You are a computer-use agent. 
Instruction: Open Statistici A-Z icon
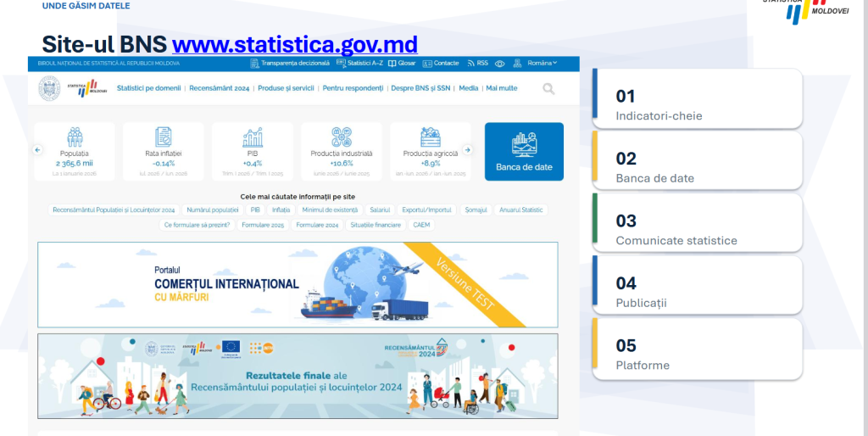click(x=341, y=63)
